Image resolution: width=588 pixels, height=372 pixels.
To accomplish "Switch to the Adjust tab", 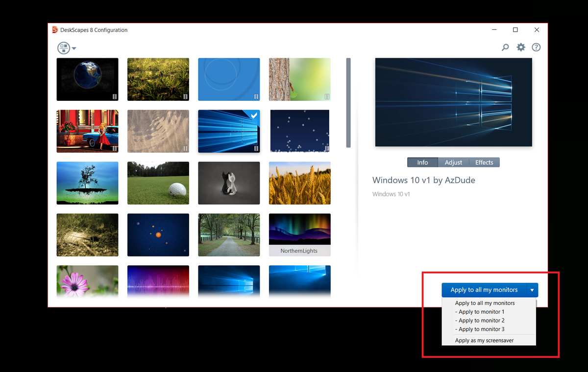I will click(x=453, y=162).
